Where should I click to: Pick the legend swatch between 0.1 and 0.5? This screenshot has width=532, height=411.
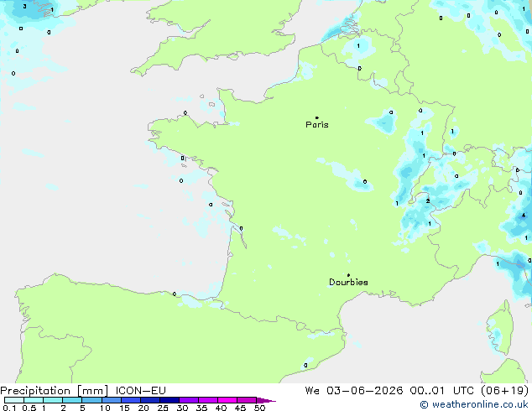point(14,400)
